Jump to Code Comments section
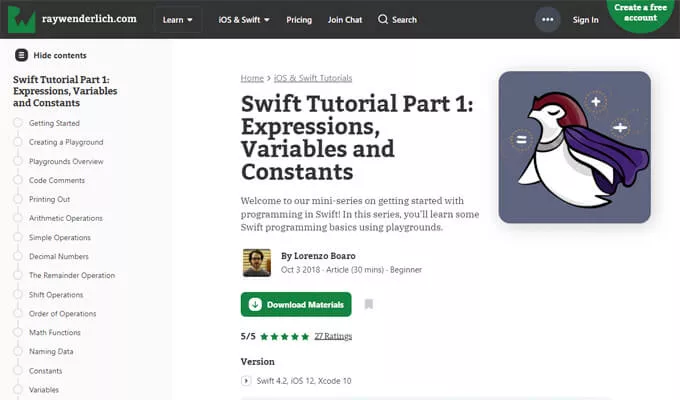Image resolution: width=680 pixels, height=400 pixels. pos(57,180)
